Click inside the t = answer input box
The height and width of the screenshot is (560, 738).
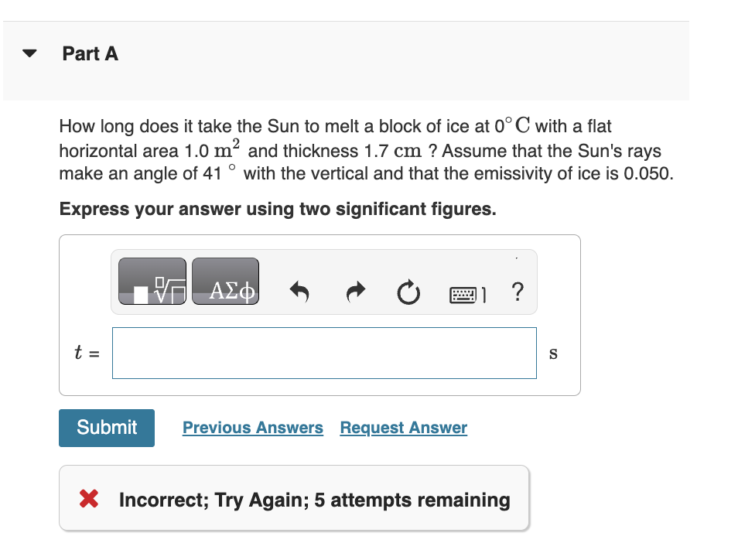pyautogui.click(x=324, y=353)
